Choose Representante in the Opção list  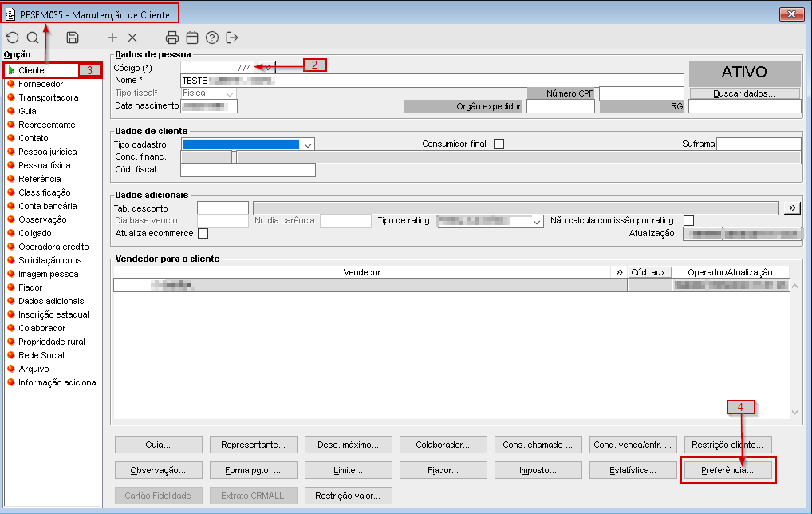click(46, 125)
